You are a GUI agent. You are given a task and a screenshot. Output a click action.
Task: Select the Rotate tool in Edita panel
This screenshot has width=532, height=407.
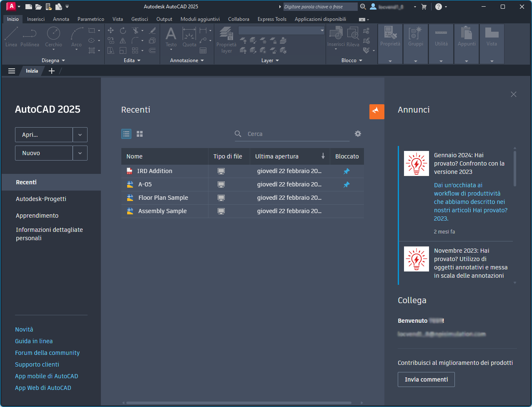pyautogui.click(x=123, y=30)
